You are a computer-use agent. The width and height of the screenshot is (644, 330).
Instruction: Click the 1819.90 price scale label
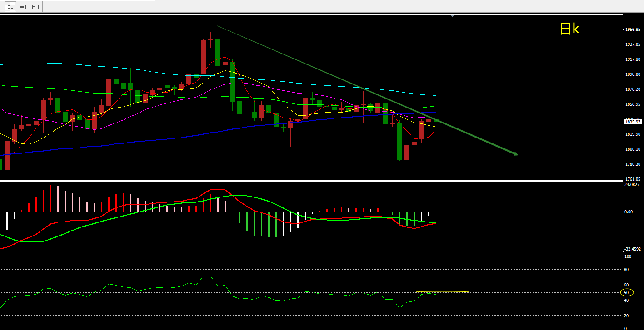click(x=633, y=134)
